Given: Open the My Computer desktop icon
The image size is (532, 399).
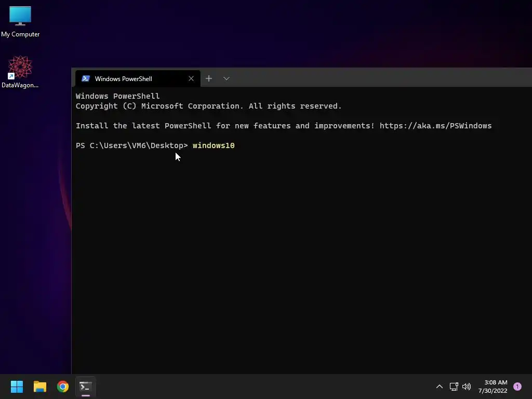Looking at the screenshot, I should [20, 22].
